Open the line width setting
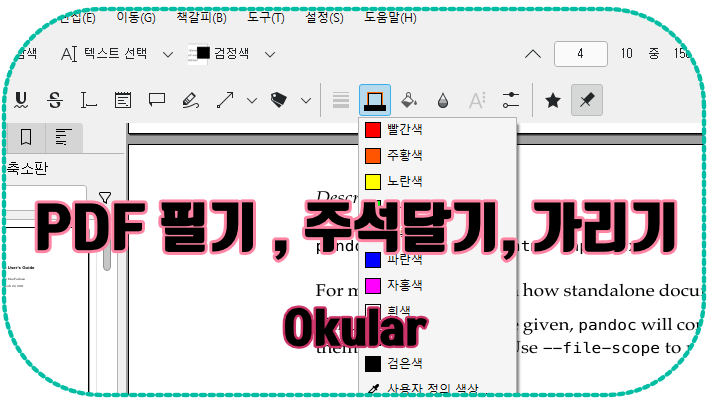The width and height of the screenshot is (712, 400). click(x=341, y=100)
